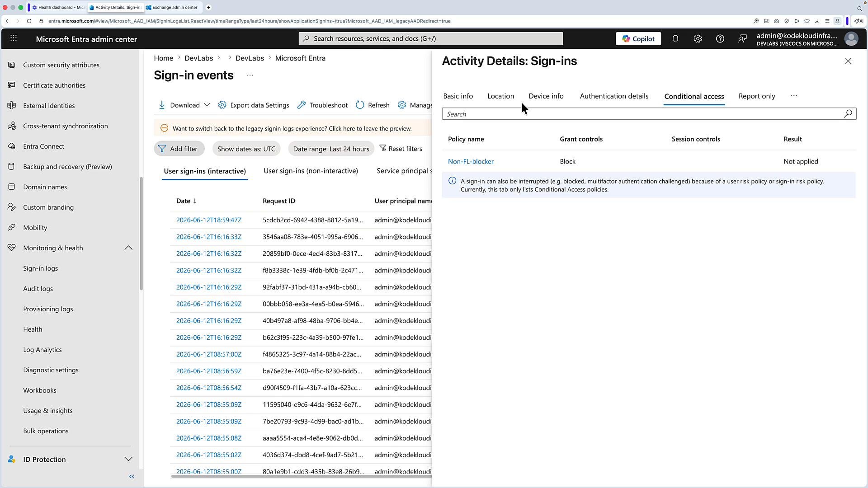Open notifications bell icon
This screenshot has height=488, width=868.
click(675, 39)
